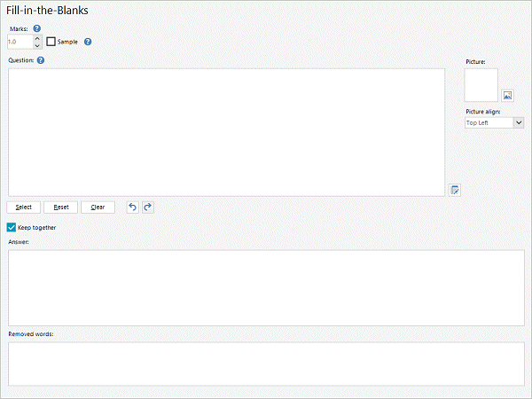Click inside the Answer text area
532x399 pixels.
point(266,287)
